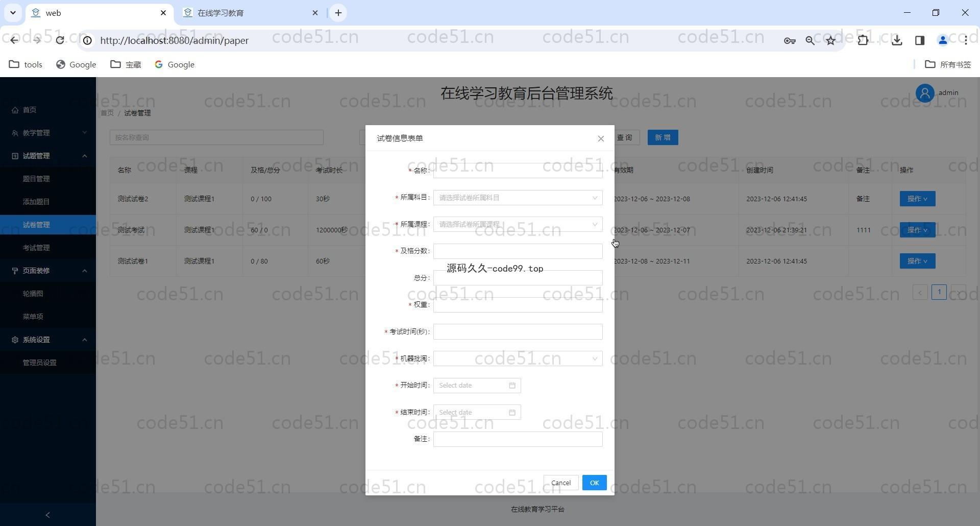Toggle the browser side panel icon
Image resolution: width=980 pixels, height=526 pixels.
pyautogui.click(x=920, y=40)
